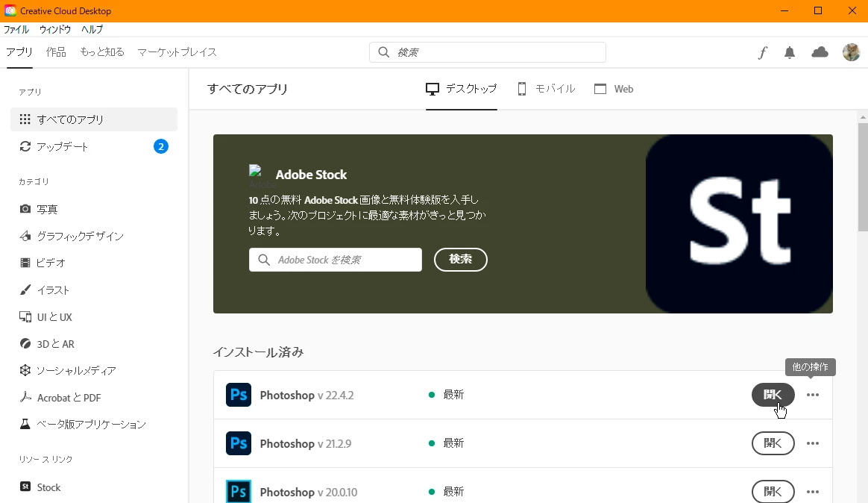Viewport: 868px width, 503px height.
Task: Click the vertical scrollbar thumb
Action: click(863, 178)
